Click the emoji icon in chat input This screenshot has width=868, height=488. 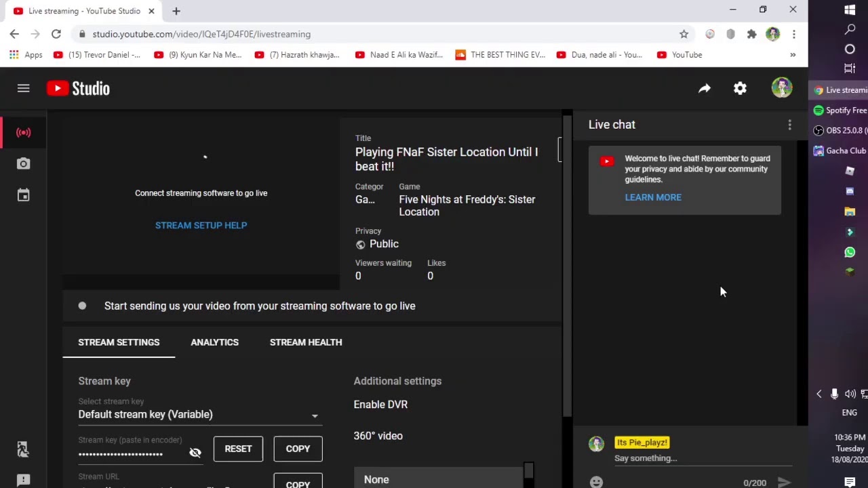pos(596,482)
